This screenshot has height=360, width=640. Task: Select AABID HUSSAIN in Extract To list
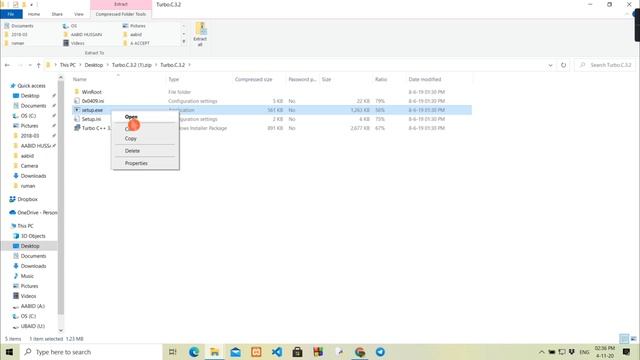click(86, 34)
